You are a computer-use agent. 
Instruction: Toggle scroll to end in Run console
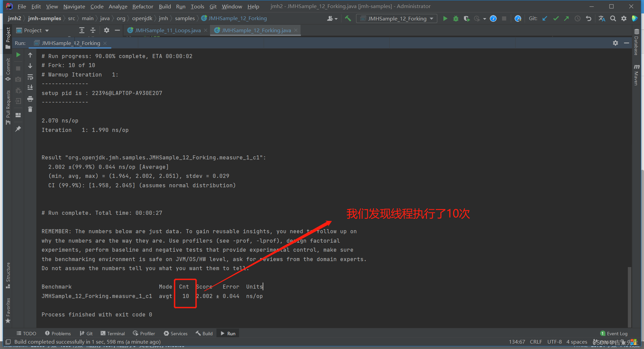(30, 88)
